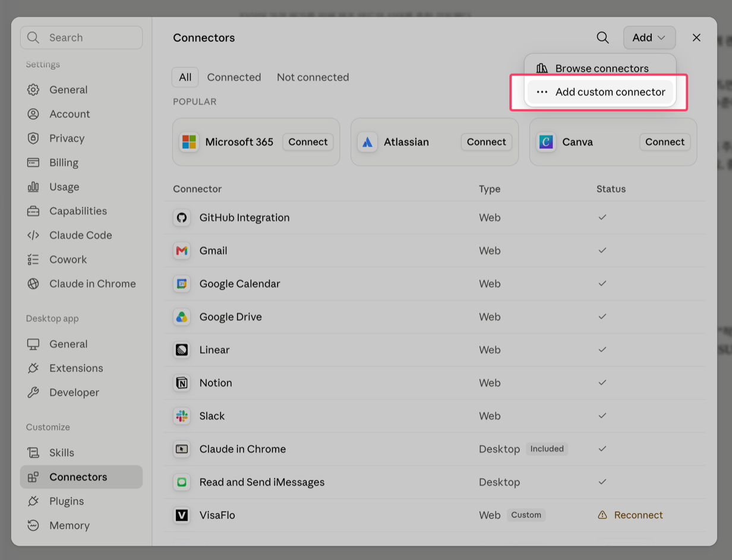Click the Notion row name
This screenshot has height=560, width=732.
[216, 383]
